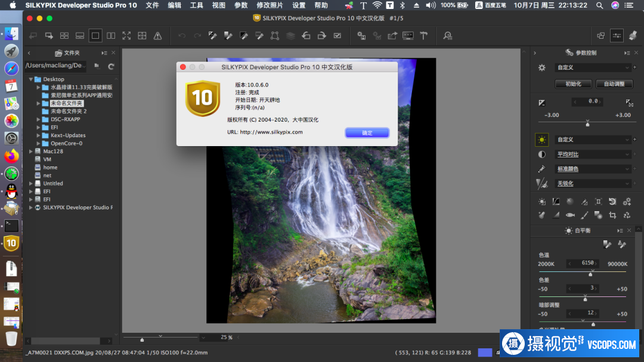Select the OpenCore-0 folder
644x362 pixels.
[66, 143]
